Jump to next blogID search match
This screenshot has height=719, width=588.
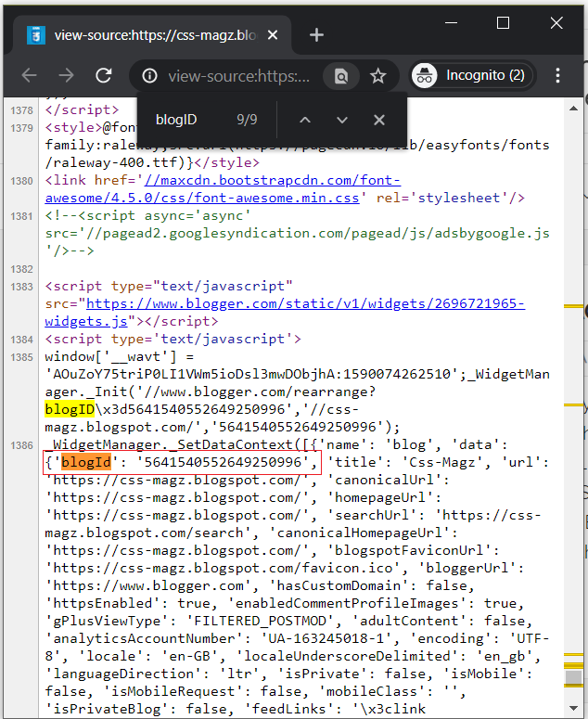(342, 120)
